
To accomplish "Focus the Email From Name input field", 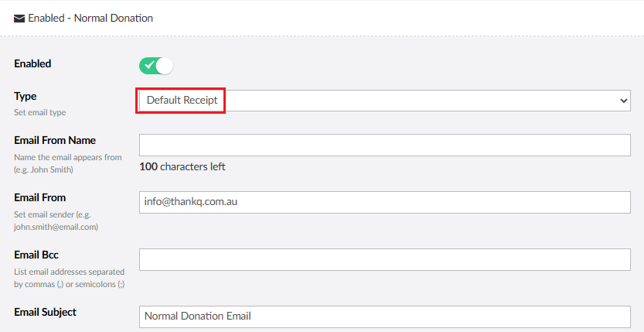I will pyautogui.click(x=384, y=145).
